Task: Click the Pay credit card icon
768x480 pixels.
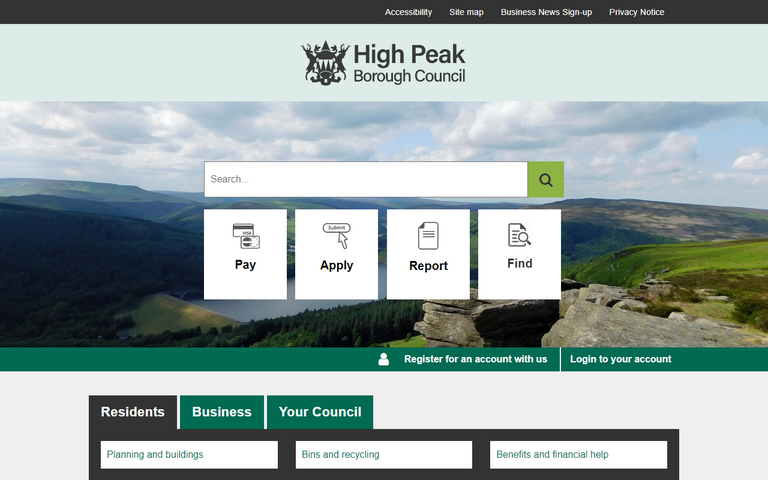Action: pos(245,237)
